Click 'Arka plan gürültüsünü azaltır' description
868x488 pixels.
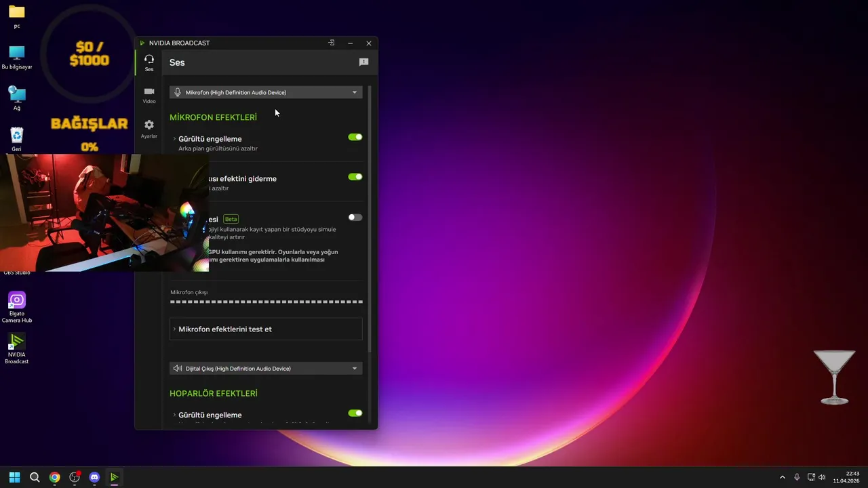[218, 148]
